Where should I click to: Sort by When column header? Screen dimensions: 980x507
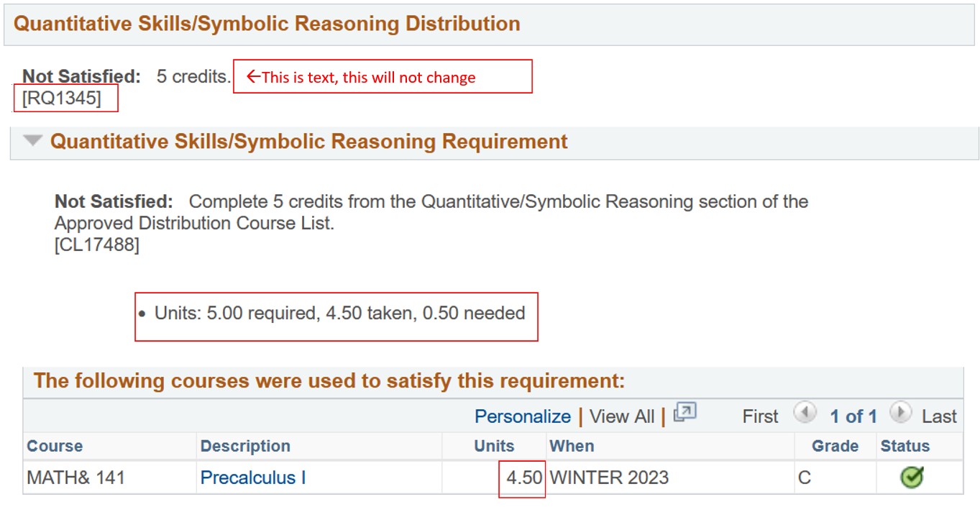coord(572,446)
